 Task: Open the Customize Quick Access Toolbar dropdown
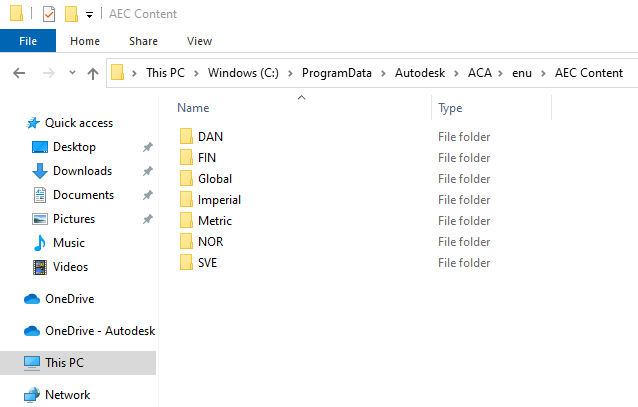[89, 15]
